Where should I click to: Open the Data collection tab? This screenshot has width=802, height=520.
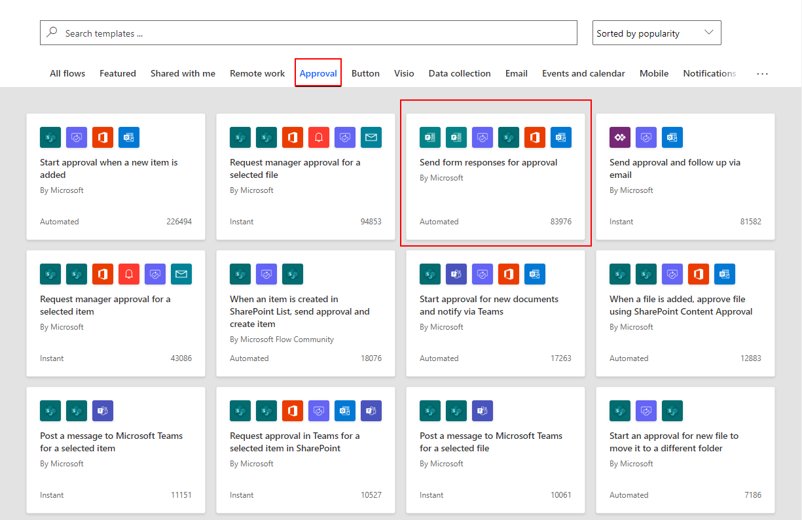click(459, 74)
